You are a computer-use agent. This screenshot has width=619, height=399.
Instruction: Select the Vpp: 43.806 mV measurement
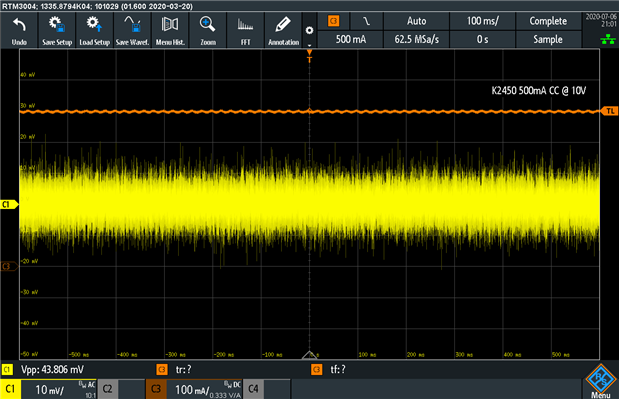(52, 370)
